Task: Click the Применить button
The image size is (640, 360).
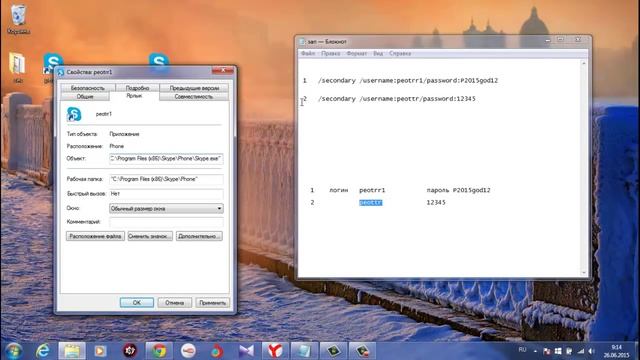Action: coord(213,303)
